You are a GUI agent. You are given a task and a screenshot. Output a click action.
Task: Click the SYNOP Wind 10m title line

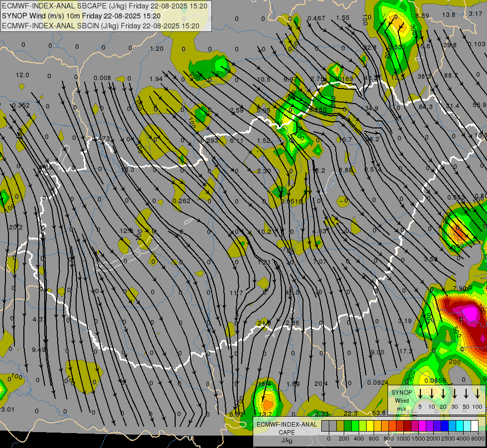click(81, 16)
